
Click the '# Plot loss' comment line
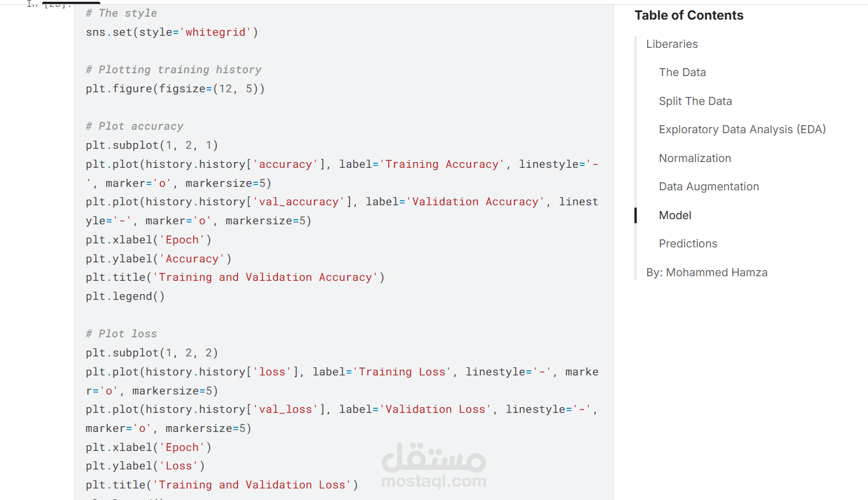click(121, 334)
